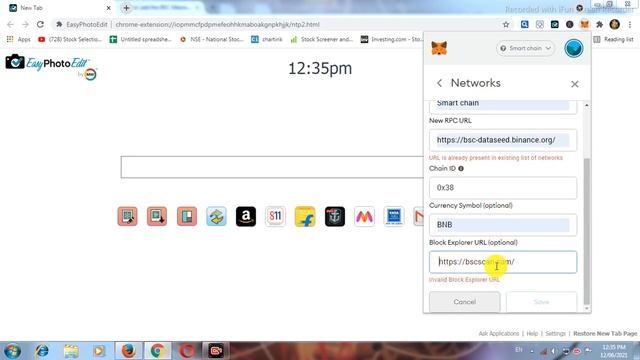Screen dimensions: 640x360
Task: Open Reading list
Action: pyautogui.click(x=613, y=39)
